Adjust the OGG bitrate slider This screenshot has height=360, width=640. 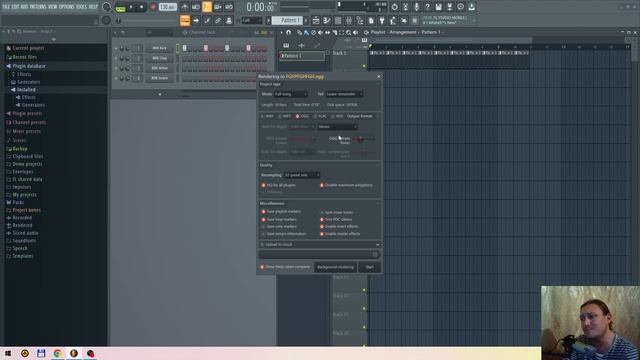[x=363, y=140]
